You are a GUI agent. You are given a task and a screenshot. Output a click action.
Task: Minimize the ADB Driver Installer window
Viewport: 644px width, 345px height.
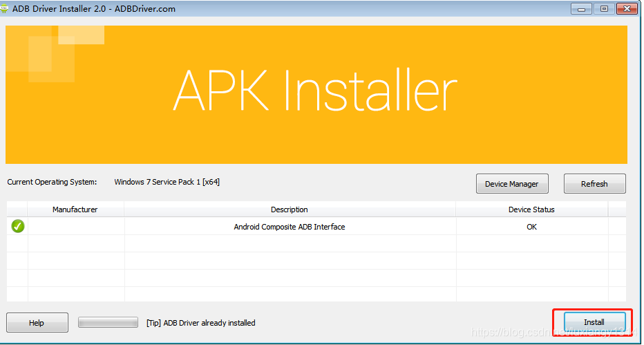click(x=582, y=8)
